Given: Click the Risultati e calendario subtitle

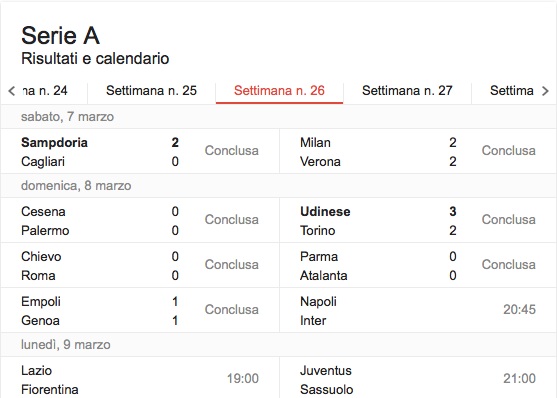Looking at the screenshot, I should pyautogui.click(x=95, y=59).
